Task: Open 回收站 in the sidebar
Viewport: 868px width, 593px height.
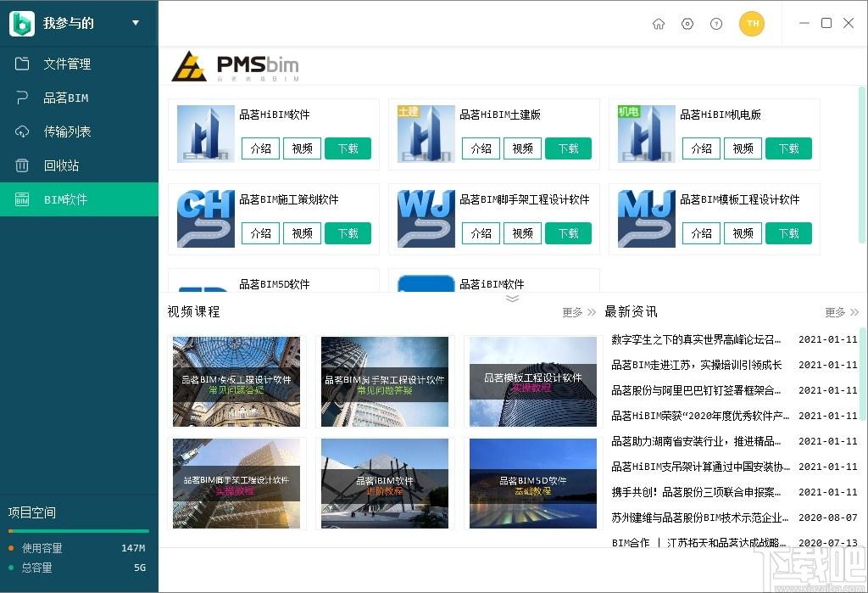Action: pyautogui.click(x=79, y=165)
